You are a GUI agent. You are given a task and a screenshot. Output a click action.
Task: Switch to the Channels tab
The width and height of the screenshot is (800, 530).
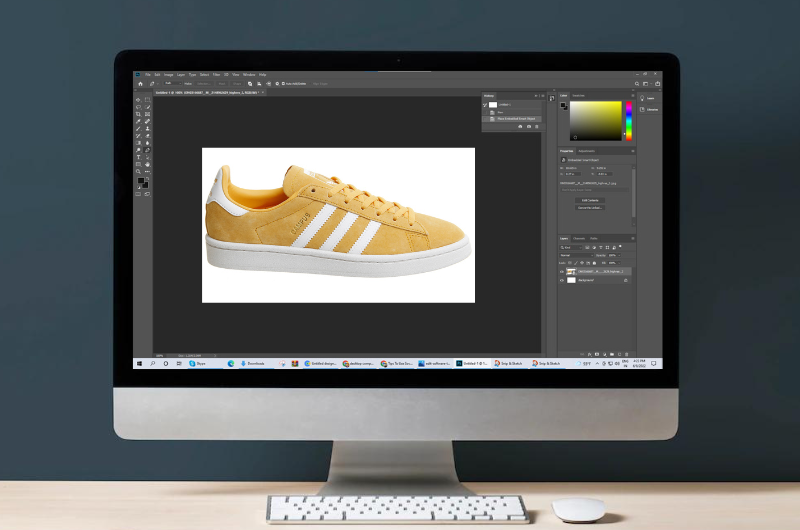pos(579,238)
